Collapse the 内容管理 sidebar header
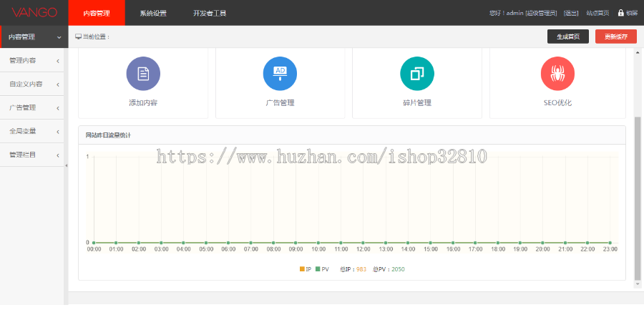The width and height of the screenshot is (644, 310). pyautogui.click(x=34, y=37)
